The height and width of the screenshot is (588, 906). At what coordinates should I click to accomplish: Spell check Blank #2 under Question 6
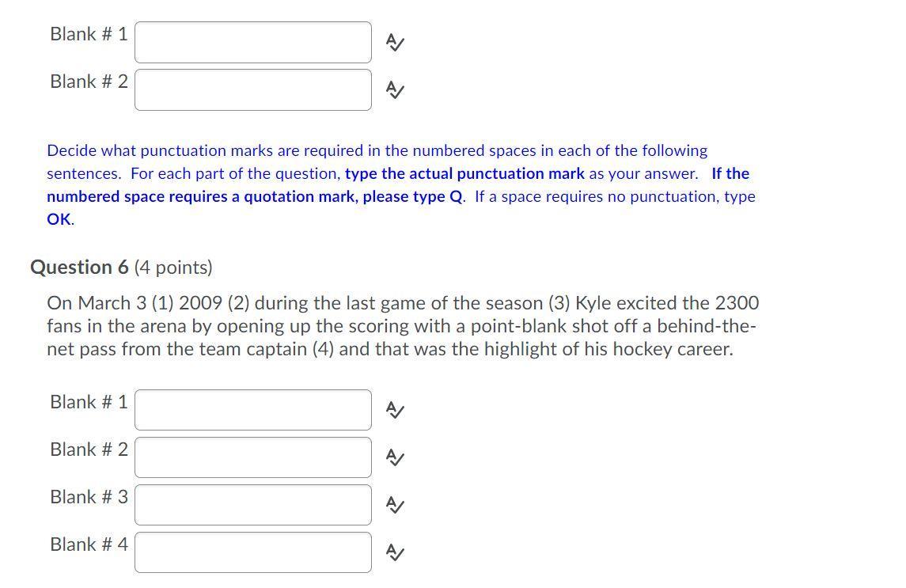393,457
